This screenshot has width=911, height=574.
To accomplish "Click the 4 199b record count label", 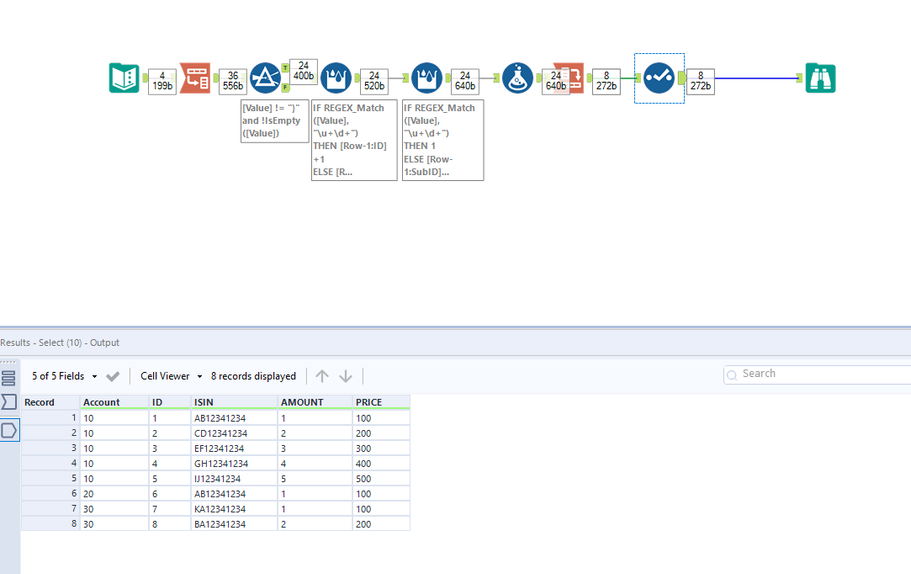I will coord(162,81).
